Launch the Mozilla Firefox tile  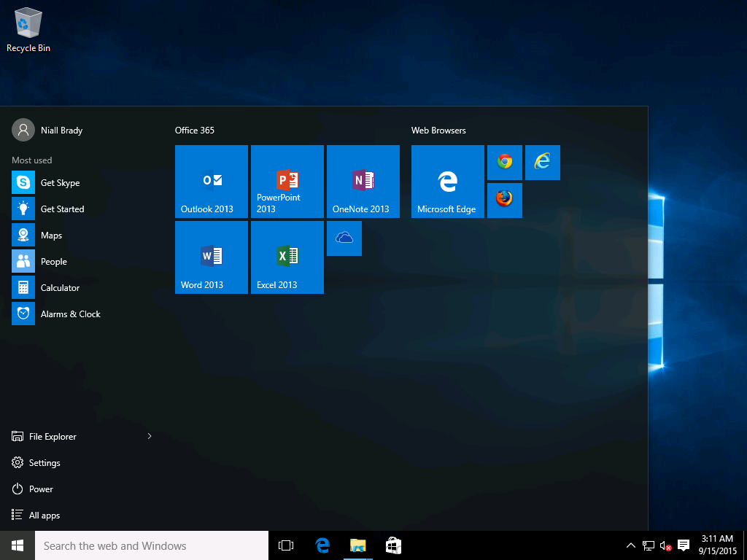pos(505,201)
